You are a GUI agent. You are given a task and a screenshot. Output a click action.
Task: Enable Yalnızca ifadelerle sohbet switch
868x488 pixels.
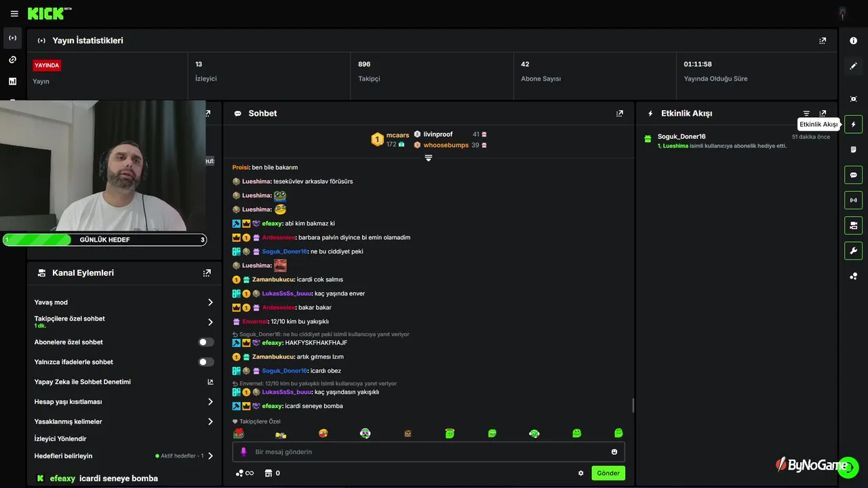[206, 362]
